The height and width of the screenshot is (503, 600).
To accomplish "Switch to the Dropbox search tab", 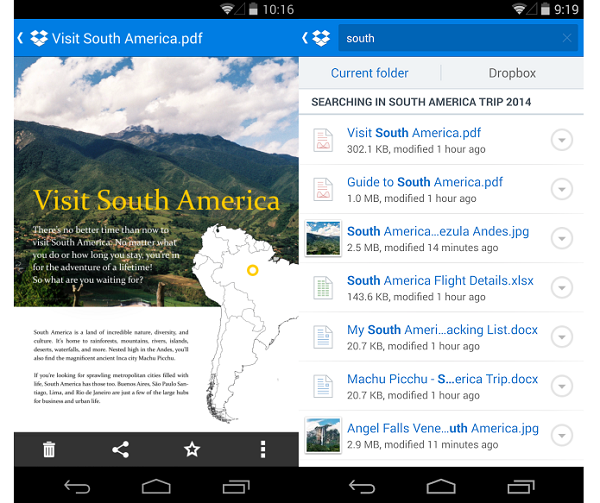I will (x=512, y=73).
